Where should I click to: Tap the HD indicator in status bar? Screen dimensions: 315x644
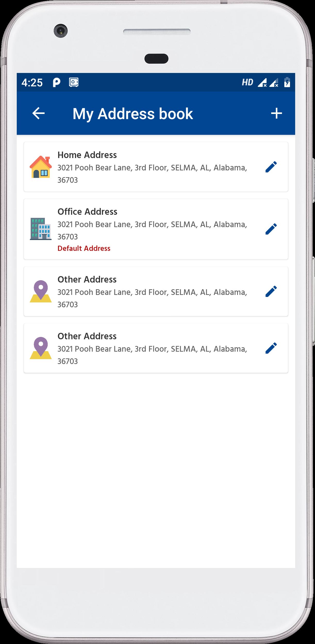(247, 82)
